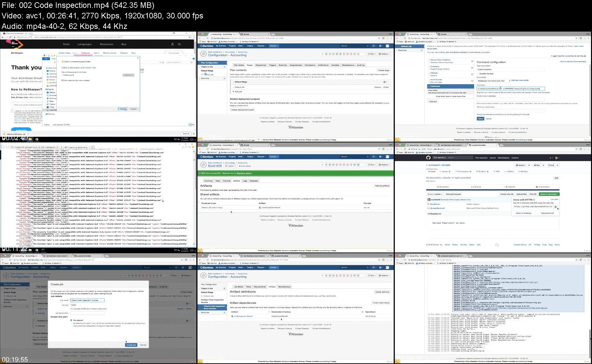This screenshot has height=364, width=592.
Task: Click Download ZIP link in clone popup
Action: 548,213
